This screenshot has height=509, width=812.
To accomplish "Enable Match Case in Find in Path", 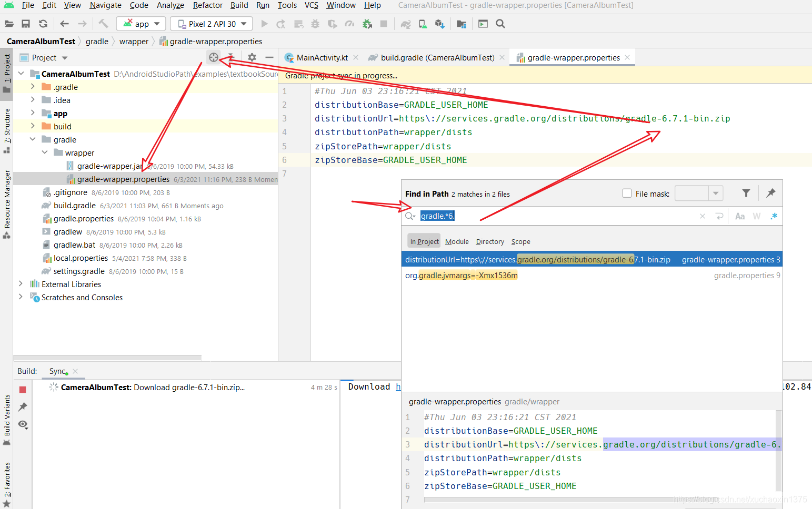I will [x=739, y=216].
